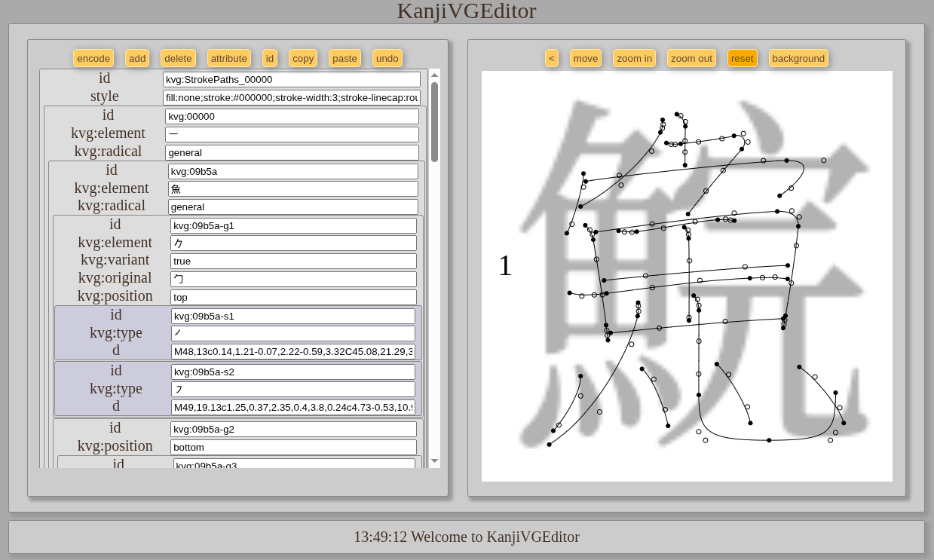Click the stroke number '1' on the canvas
Screen dimensions: 934x560
pos(505,265)
